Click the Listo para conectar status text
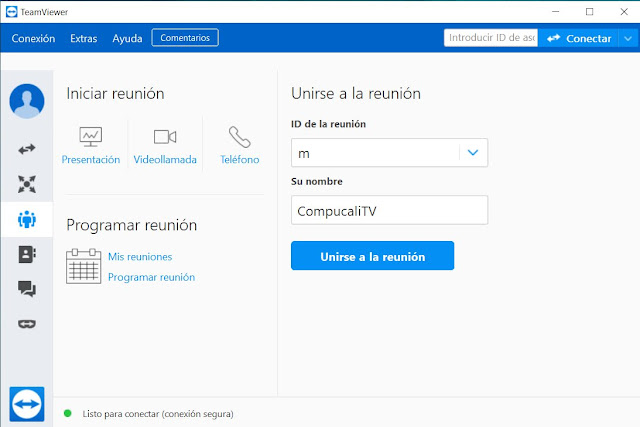The height and width of the screenshot is (427, 640). point(158,414)
